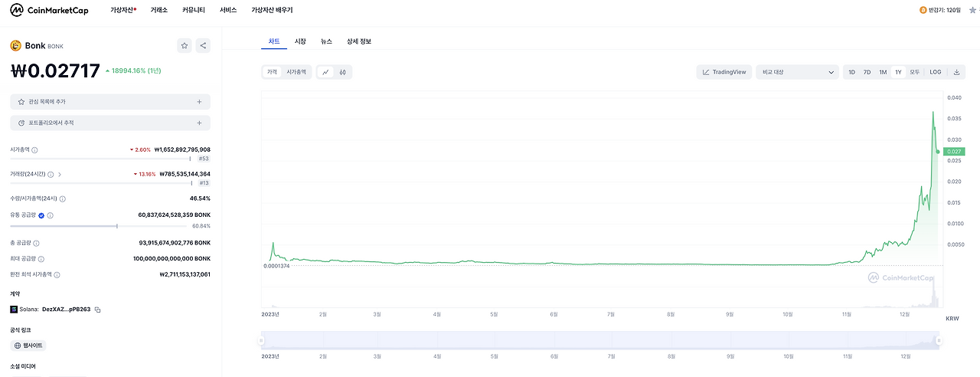This screenshot has height=377, width=980.
Task: Click the plus icon on 관심 목록에 추가
Action: click(x=199, y=101)
